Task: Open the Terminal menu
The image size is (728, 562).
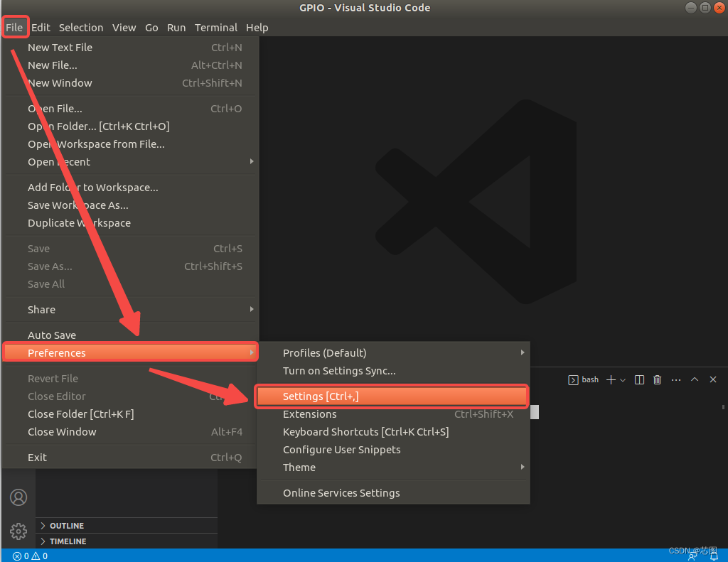Action: (215, 27)
